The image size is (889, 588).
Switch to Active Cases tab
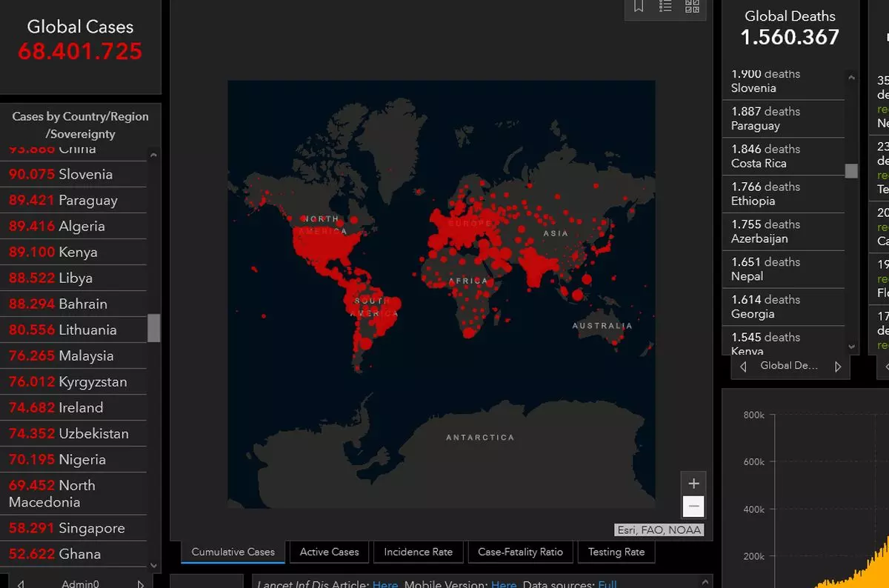329,552
